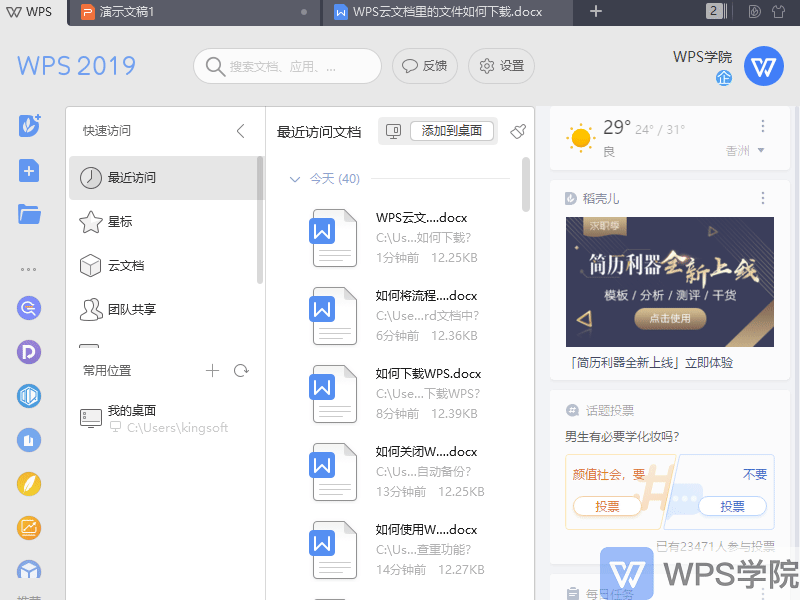
Task: Open 团队共享 team sharing
Action: 163,309
